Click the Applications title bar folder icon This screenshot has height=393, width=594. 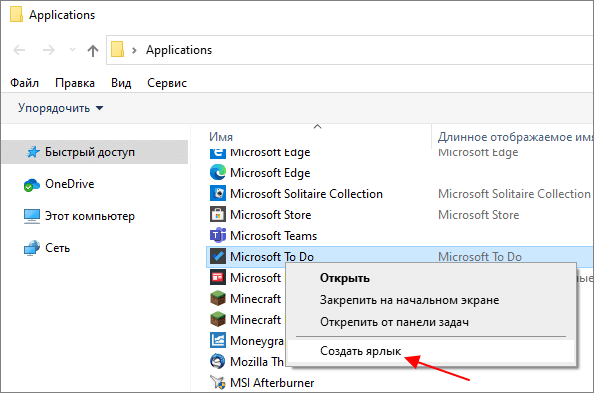(x=16, y=14)
